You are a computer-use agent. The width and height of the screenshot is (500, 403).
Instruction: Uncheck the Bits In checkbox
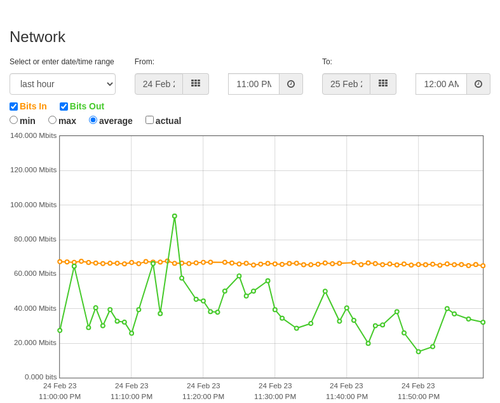click(x=14, y=106)
